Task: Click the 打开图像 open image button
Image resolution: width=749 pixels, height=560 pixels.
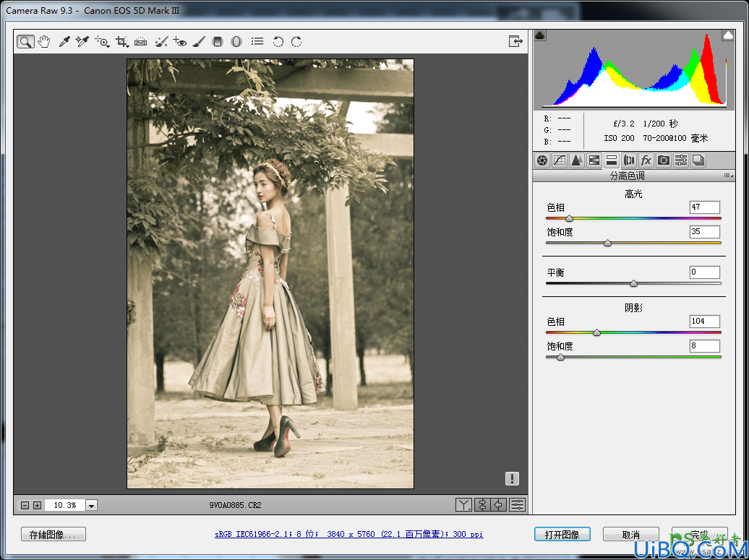Action: [x=562, y=534]
